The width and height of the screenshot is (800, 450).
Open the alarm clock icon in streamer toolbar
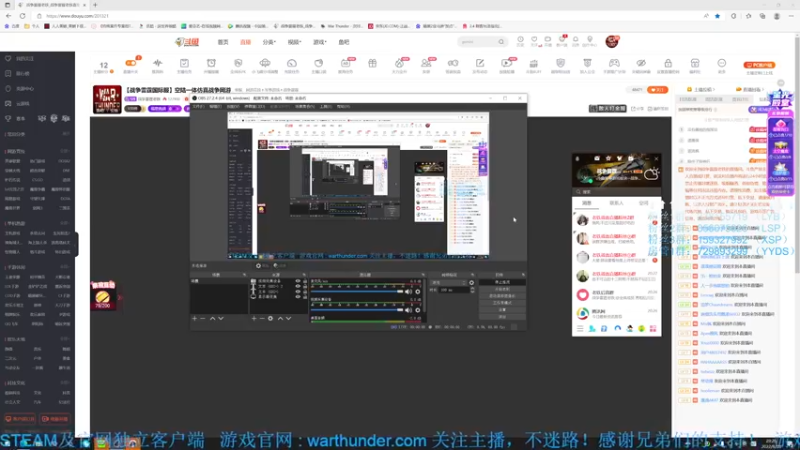(x=211, y=63)
